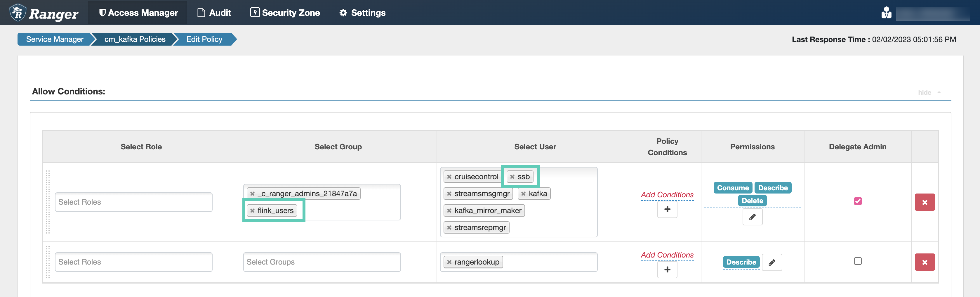Edit permissions pencil for first allow row
The width and height of the screenshot is (980, 297).
(x=752, y=217)
